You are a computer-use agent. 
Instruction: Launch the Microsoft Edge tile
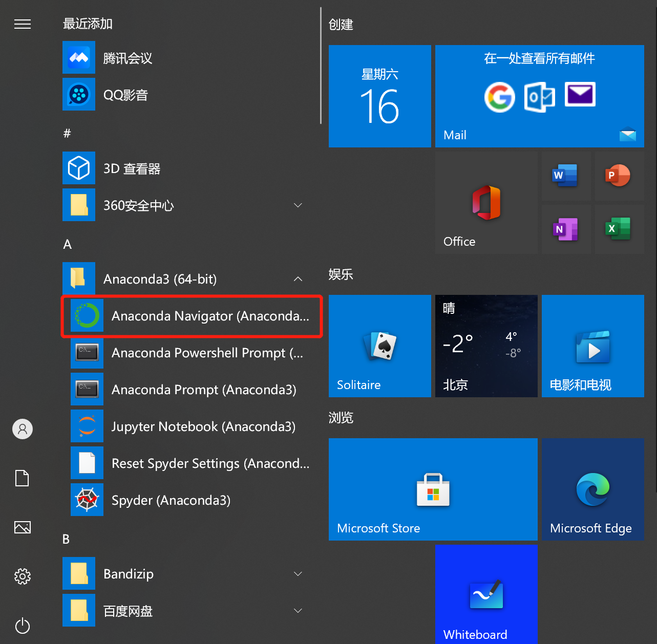593,489
